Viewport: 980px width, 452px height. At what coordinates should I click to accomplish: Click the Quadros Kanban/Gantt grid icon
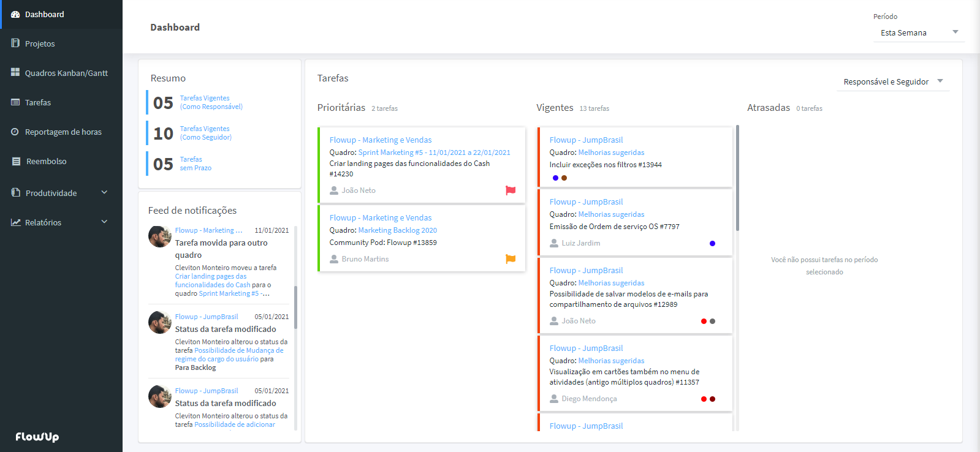[15, 72]
